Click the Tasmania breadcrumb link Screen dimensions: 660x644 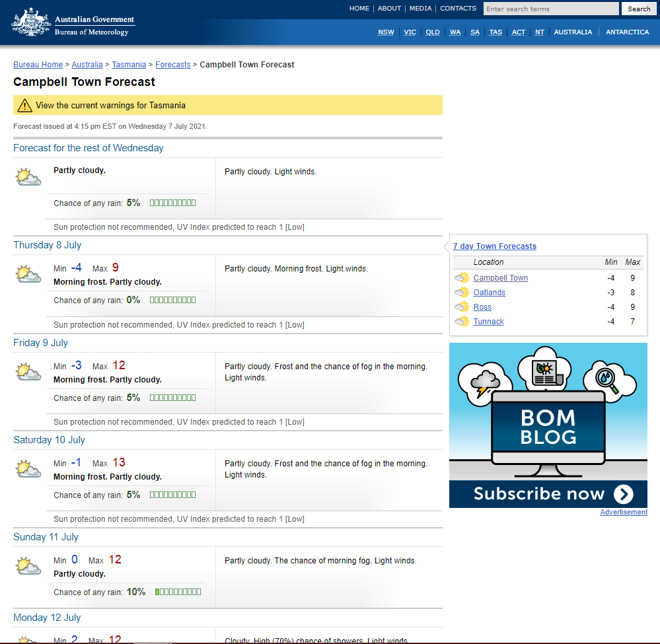pyautogui.click(x=129, y=65)
